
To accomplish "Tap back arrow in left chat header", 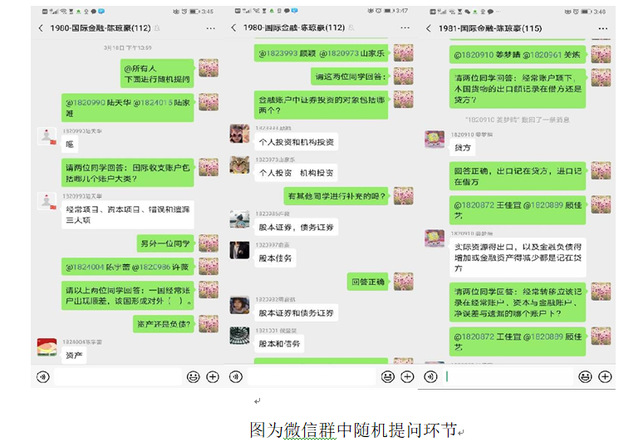I will pos(40,28).
